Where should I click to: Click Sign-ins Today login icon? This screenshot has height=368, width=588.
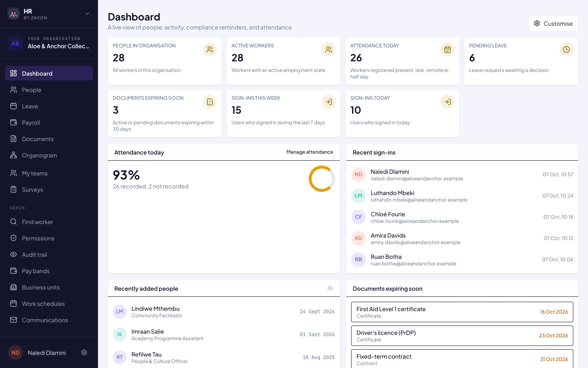447,102
